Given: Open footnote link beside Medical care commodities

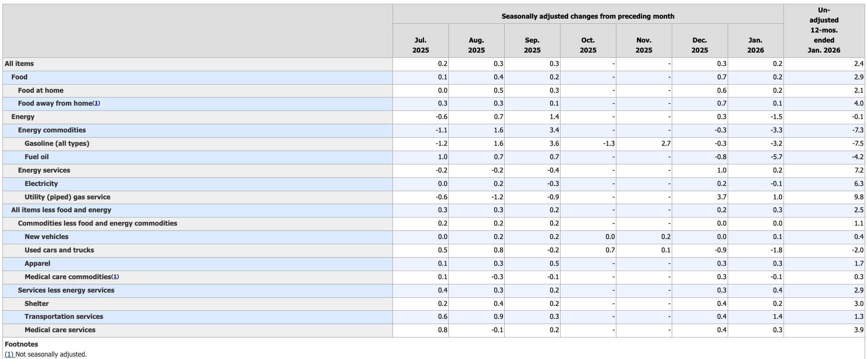Looking at the screenshot, I should (115, 277).
